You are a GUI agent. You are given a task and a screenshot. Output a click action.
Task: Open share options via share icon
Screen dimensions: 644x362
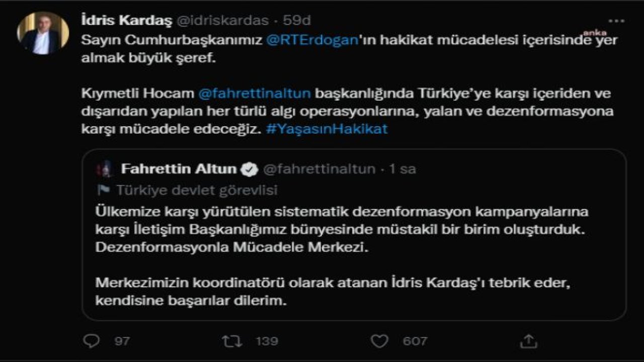(528, 340)
